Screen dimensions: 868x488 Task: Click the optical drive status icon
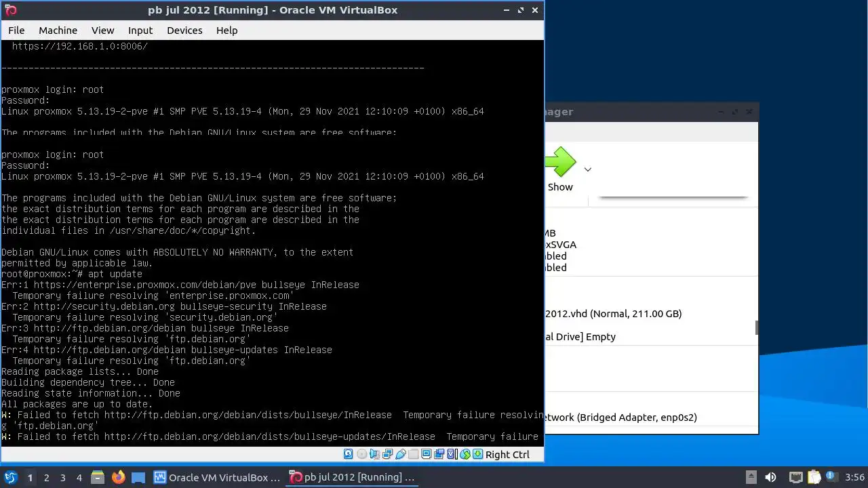tap(361, 455)
